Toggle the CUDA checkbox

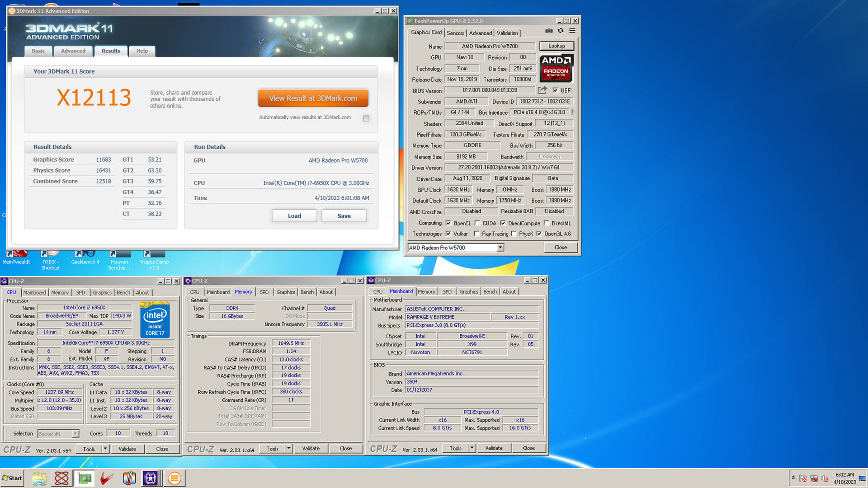click(x=477, y=223)
